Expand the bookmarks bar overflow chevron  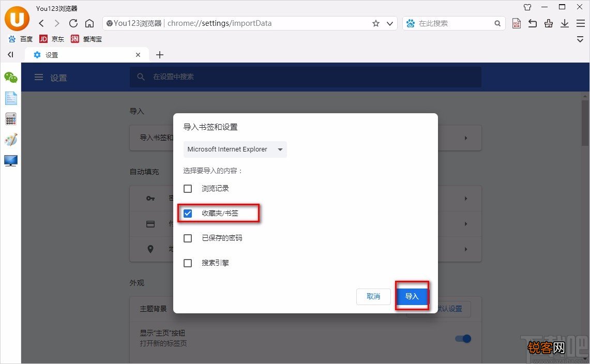point(580,39)
